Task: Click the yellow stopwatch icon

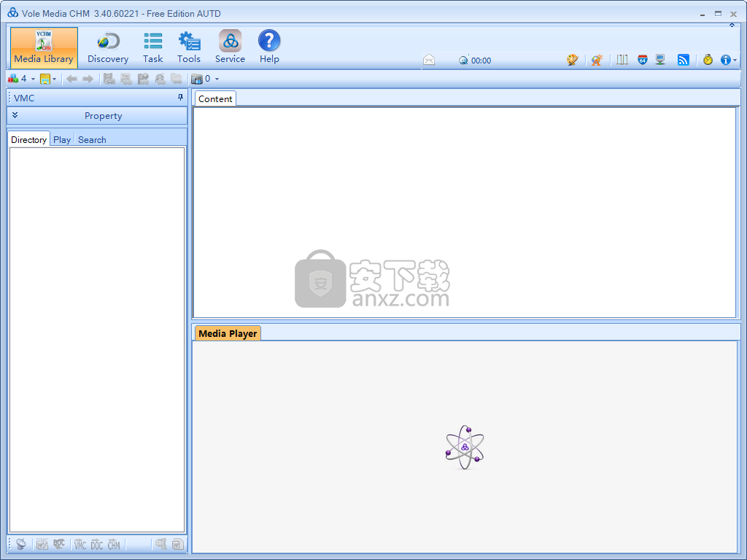Action: [x=708, y=60]
